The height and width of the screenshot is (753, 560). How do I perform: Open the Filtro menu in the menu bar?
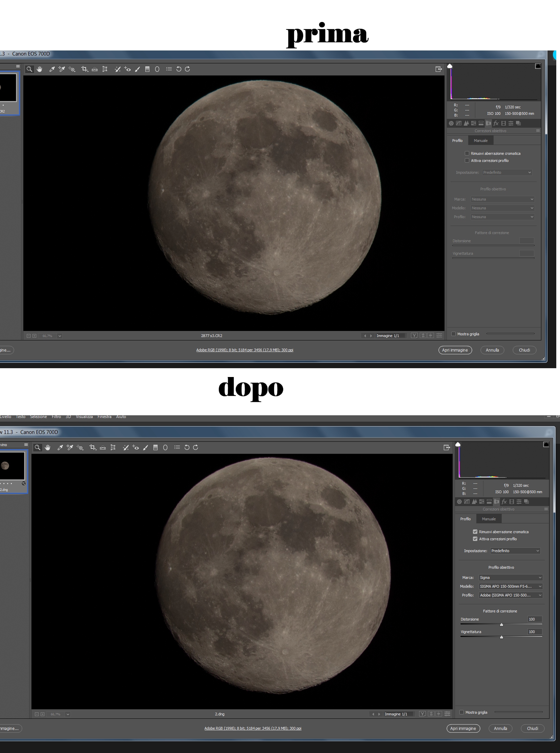click(56, 417)
